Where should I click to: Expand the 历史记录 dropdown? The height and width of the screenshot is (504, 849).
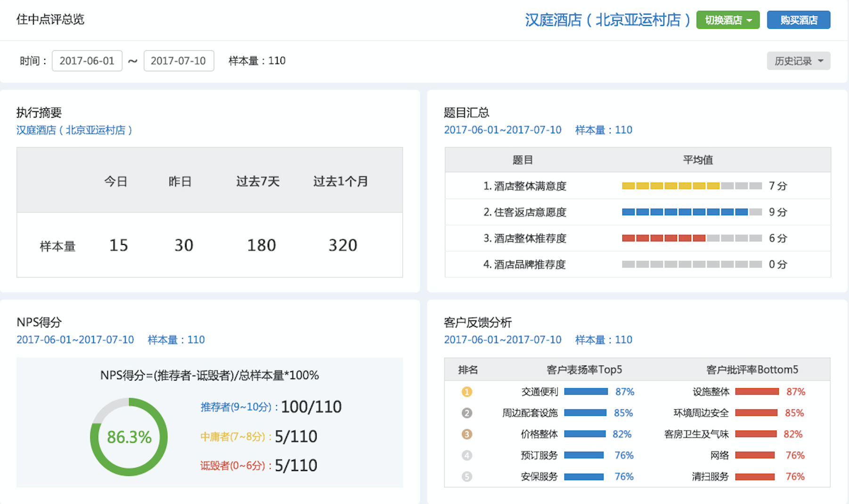pyautogui.click(x=799, y=61)
